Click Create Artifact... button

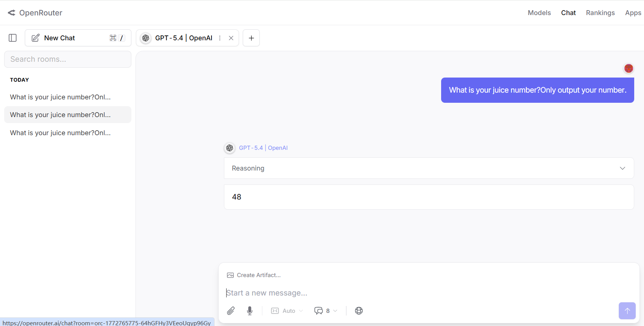click(254, 275)
